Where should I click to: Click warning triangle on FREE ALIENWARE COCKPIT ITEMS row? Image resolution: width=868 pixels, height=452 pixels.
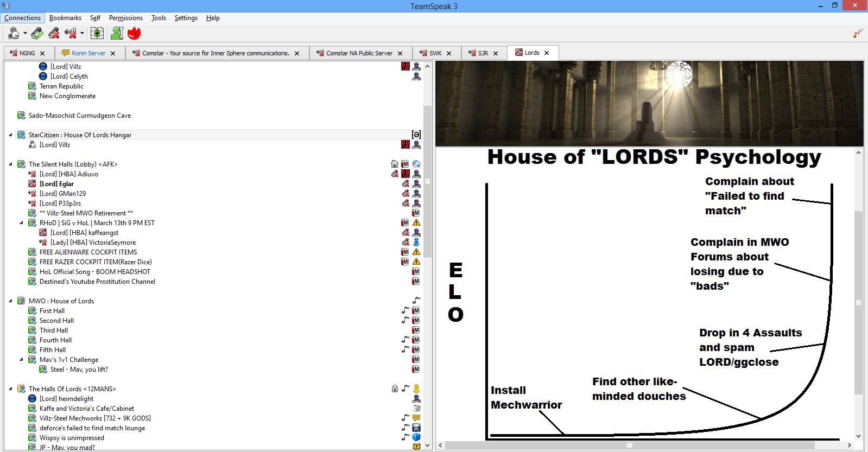416,252
